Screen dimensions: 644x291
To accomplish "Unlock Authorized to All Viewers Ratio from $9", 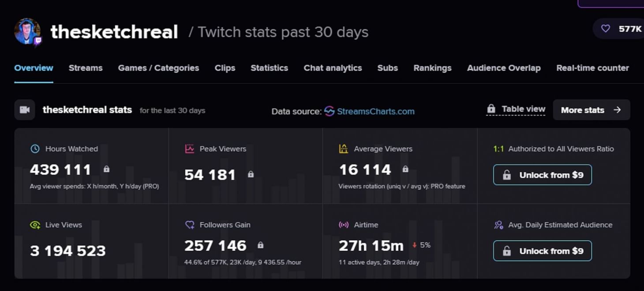I will (x=542, y=175).
